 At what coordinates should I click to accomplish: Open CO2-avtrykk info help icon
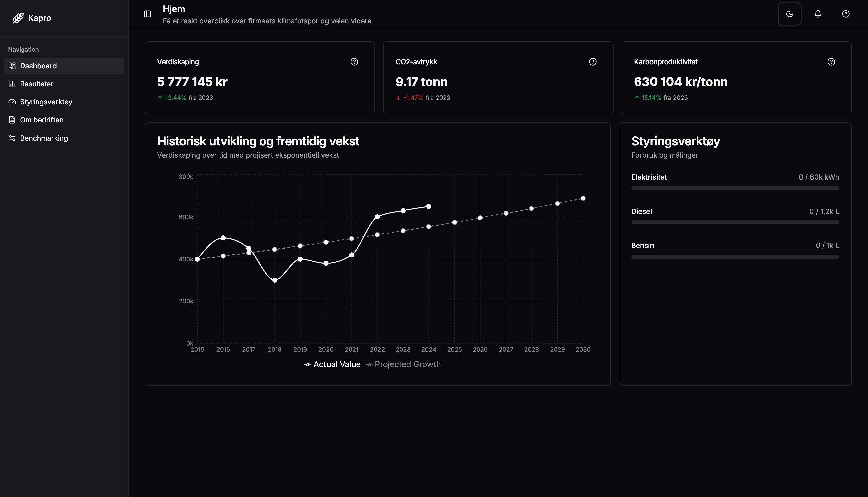coord(593,62)
